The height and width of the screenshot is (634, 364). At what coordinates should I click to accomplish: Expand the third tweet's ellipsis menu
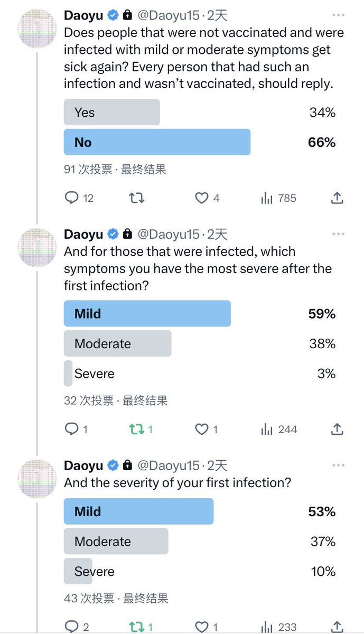click(x=338, y=465)
